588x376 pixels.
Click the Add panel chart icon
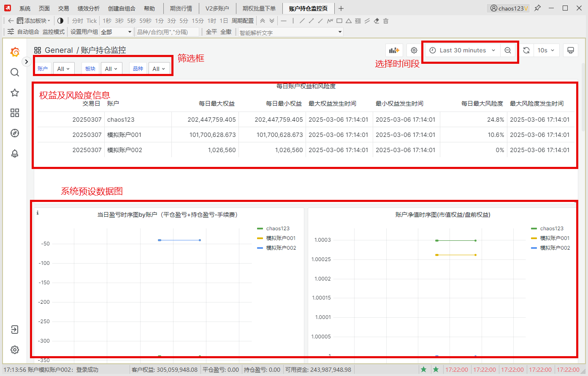tap(394, 50)
